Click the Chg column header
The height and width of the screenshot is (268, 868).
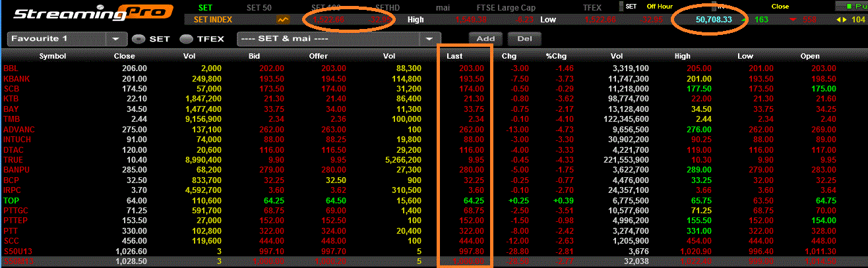click(509, 57)
